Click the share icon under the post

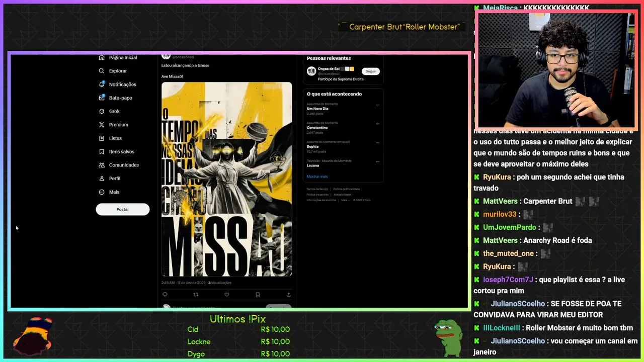tap(288, 295)
